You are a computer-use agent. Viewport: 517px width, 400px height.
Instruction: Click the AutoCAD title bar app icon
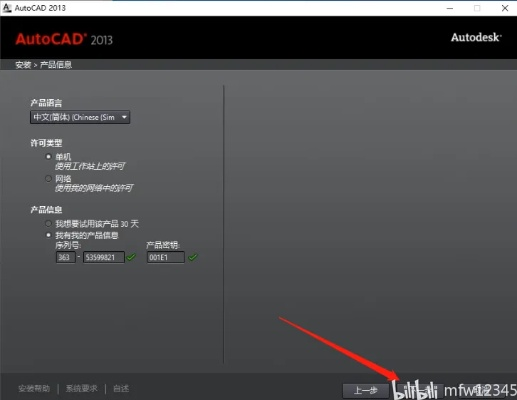(7, 8)
